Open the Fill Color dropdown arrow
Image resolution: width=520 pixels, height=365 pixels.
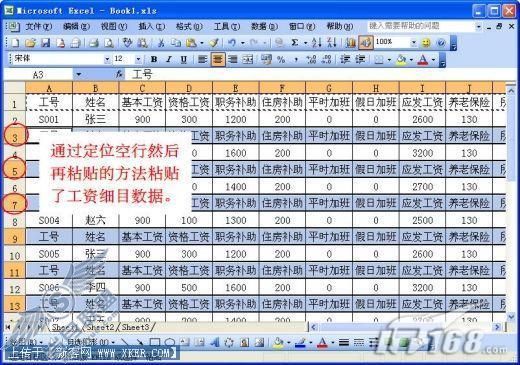[411, 60]
